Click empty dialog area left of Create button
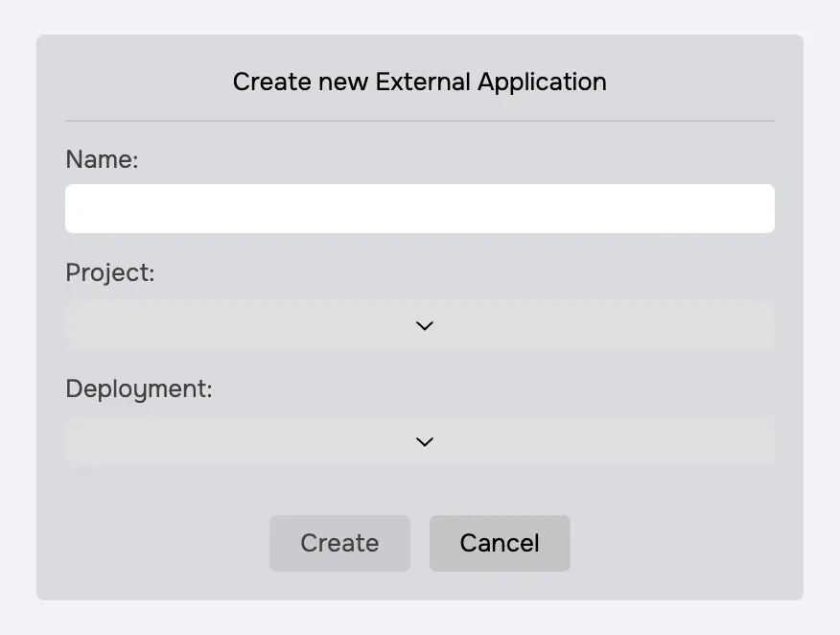840x635 pixels. tap(153, 543)
